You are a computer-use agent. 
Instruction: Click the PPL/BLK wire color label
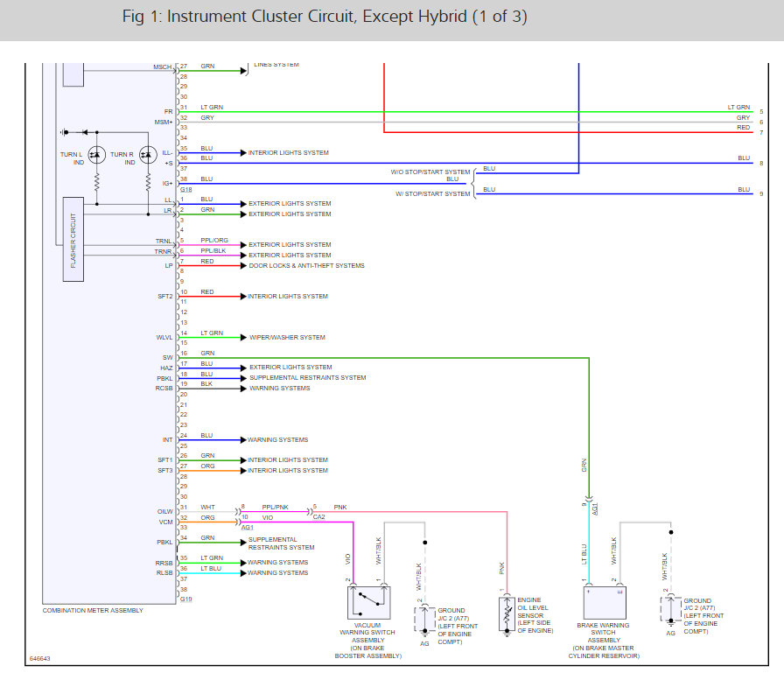[213, 251]
